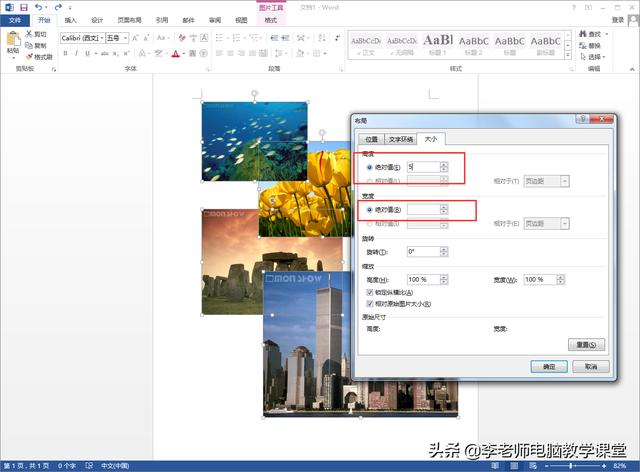Switch to picture tools Format (格式) tab
640x472 pixels.
(x=271, y=20)
